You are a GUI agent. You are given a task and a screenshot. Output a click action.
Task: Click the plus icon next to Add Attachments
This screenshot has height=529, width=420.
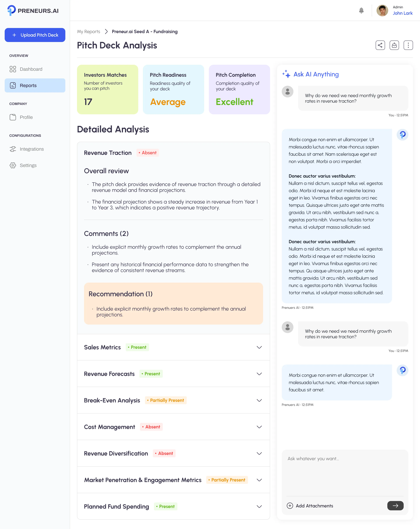(x=290, y=506)
